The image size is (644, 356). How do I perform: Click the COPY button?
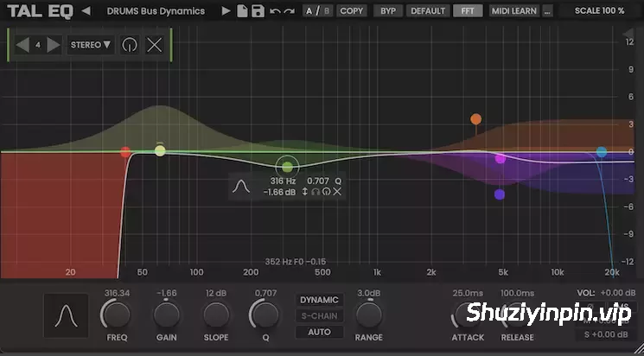pos(352,11)
